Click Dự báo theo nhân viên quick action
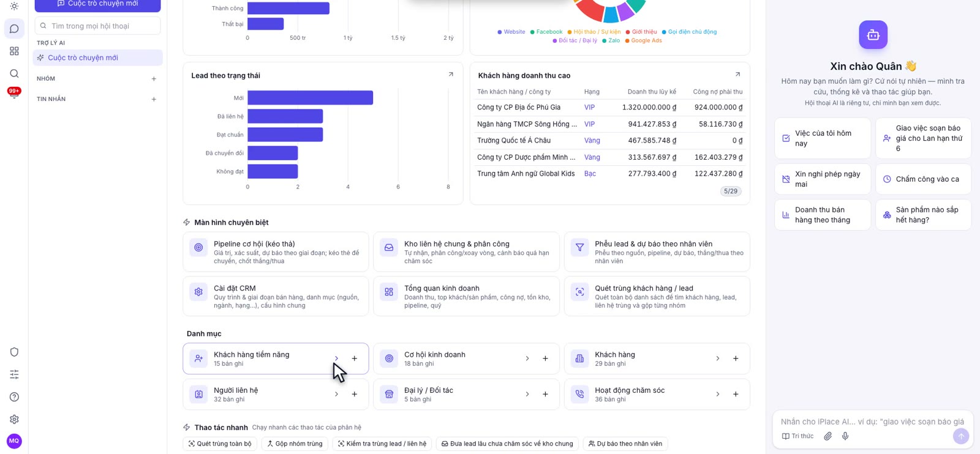Viewport: 980px width, 454px height. coord(625,444)
